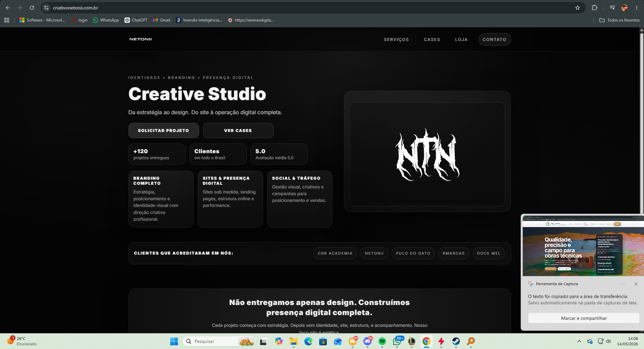644x349 pixels.
Task: Open the Chrome profile avatar
Action: 625,8
